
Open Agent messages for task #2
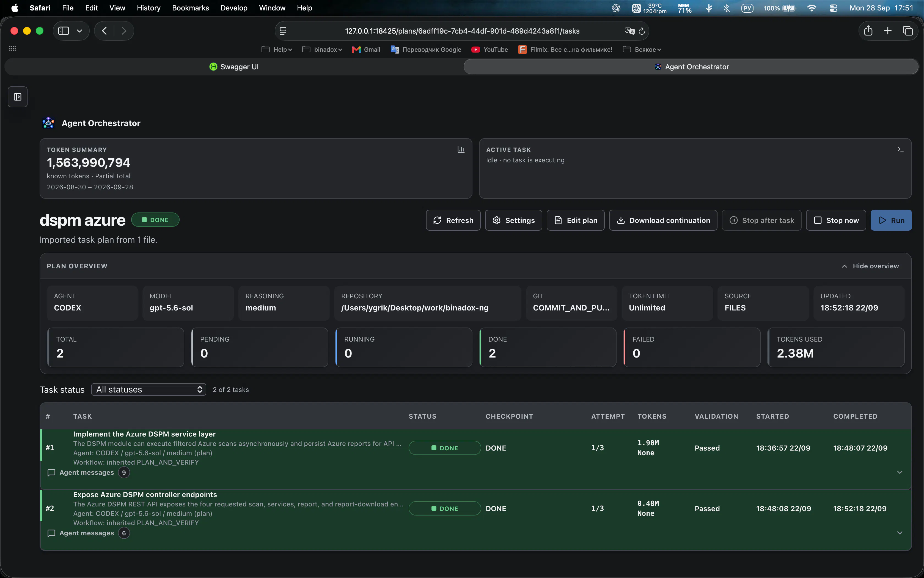point(88,533)
